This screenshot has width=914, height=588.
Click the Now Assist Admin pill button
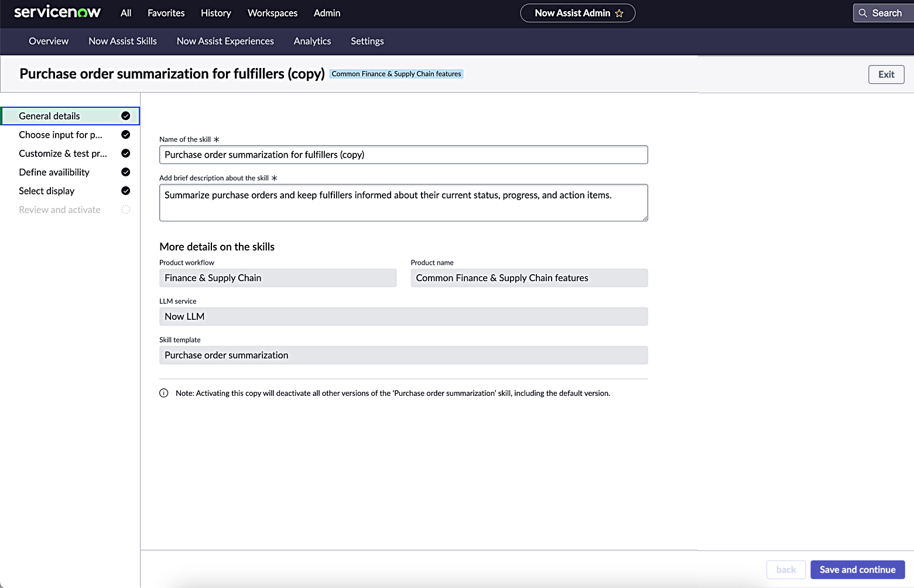(578, 13)
